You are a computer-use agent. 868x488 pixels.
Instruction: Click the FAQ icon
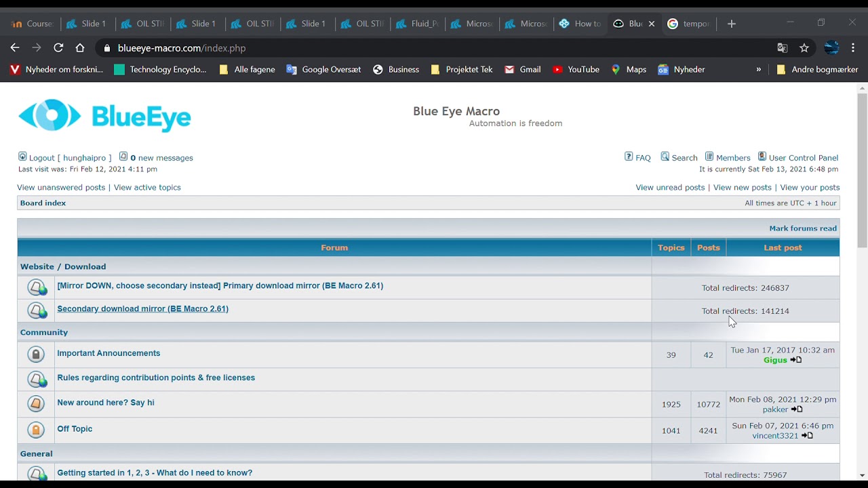pyautogui.click(x=629, y=157)
